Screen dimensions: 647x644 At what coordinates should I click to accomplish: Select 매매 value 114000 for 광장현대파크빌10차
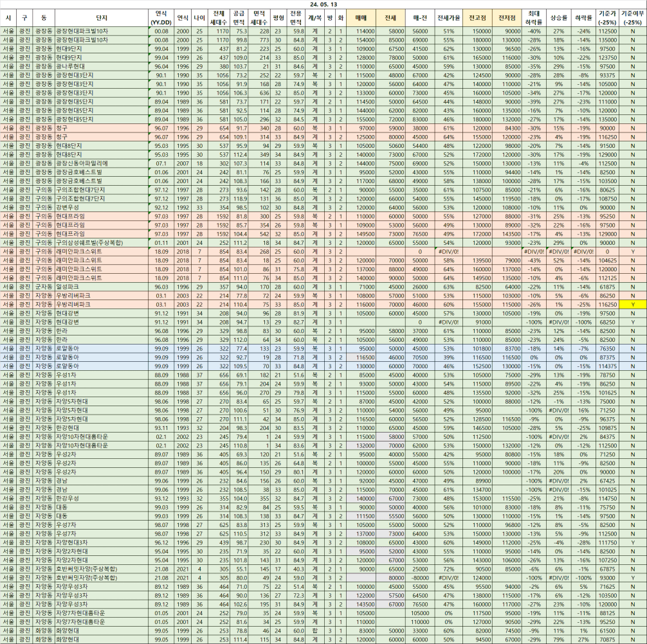tap(361, 31)
